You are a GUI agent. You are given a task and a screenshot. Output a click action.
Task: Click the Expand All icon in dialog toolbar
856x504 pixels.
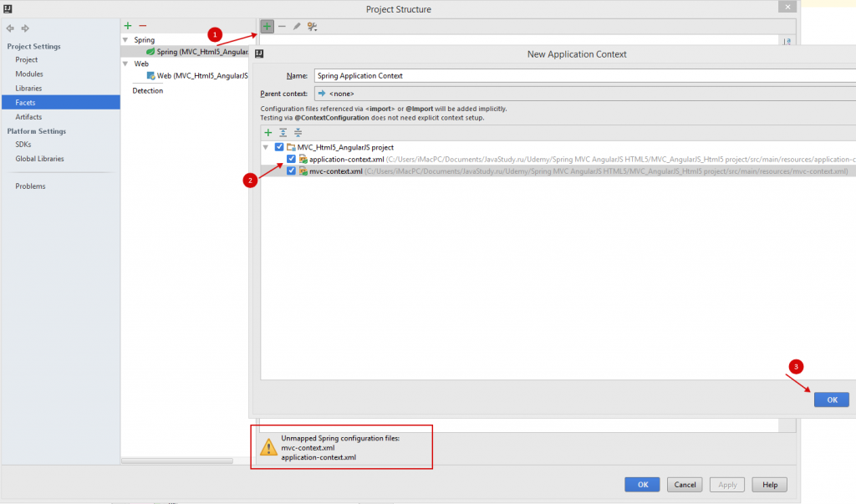[283, 133]
